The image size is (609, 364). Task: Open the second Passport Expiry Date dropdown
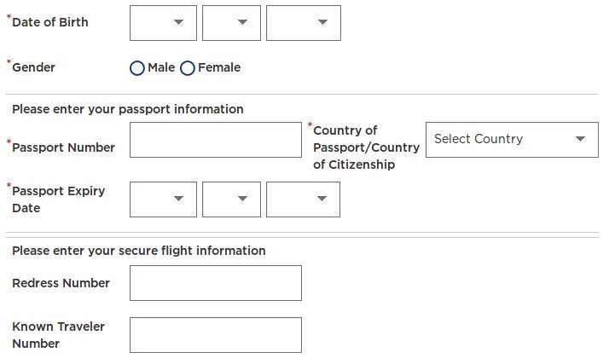(x=231, y=199)
